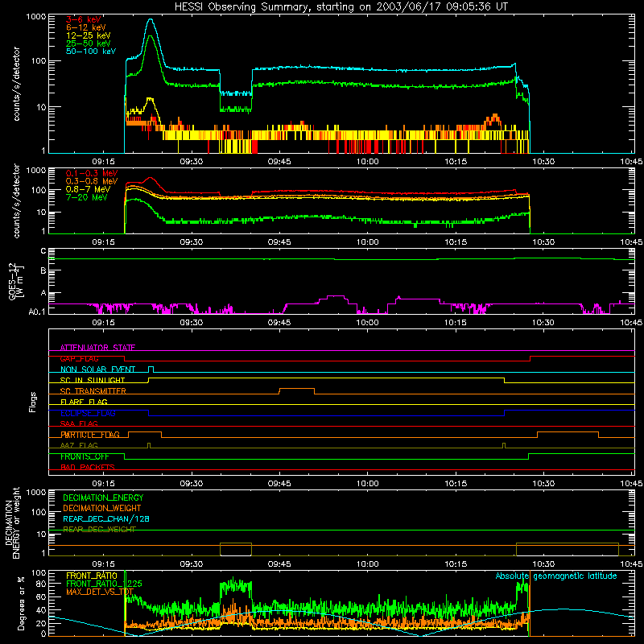Click the "1000" tick on top counts axis

pyautogui.click(x=36, y=17)
